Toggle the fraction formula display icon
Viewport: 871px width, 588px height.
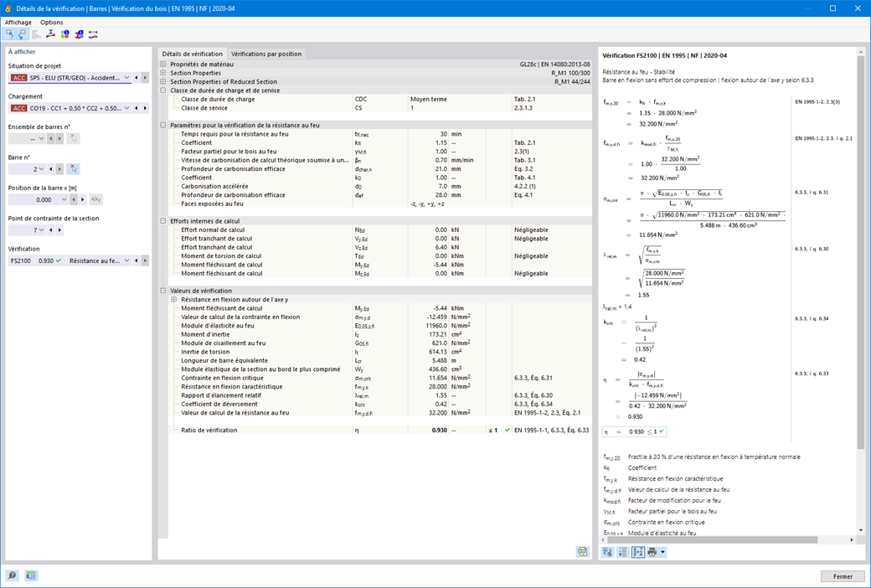[637, 553]
